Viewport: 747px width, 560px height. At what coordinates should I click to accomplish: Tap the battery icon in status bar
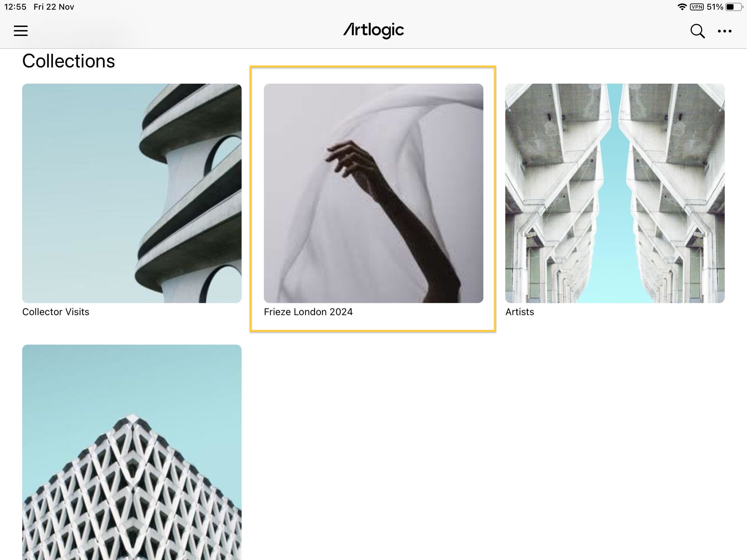click(x=734, y=7)
